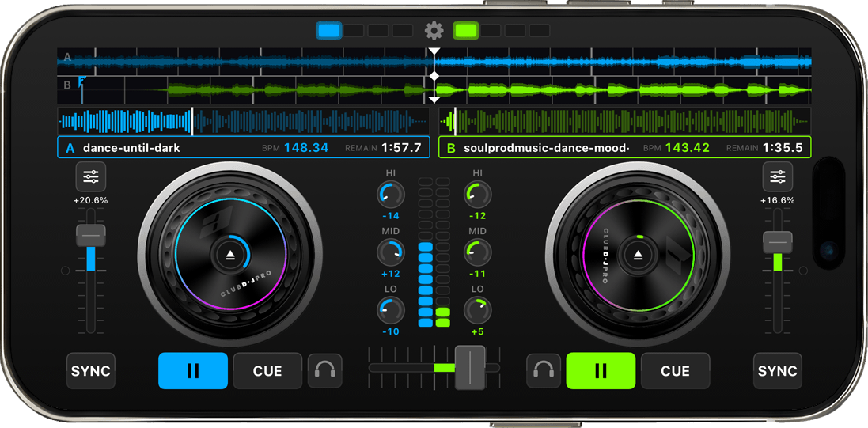The height and width of the screenshot is (428, 868).
Task: Click deck A pitch value +20.6%
Action: click(x=91, y=200)
